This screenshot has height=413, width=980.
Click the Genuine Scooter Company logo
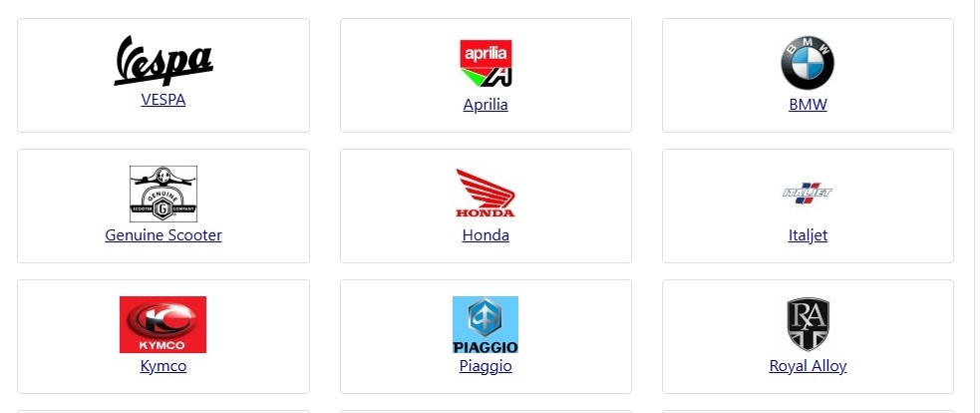pyautogui.click(x=163, y=194)
